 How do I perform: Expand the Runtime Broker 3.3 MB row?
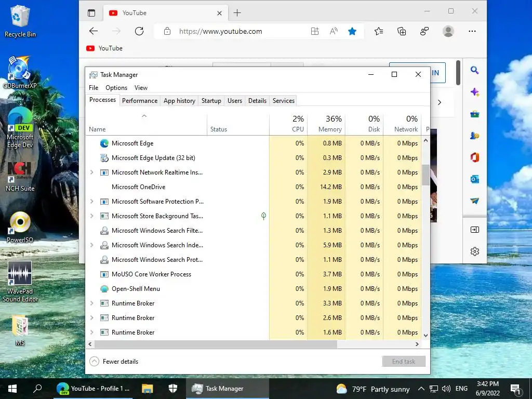(x=91, y=303)
